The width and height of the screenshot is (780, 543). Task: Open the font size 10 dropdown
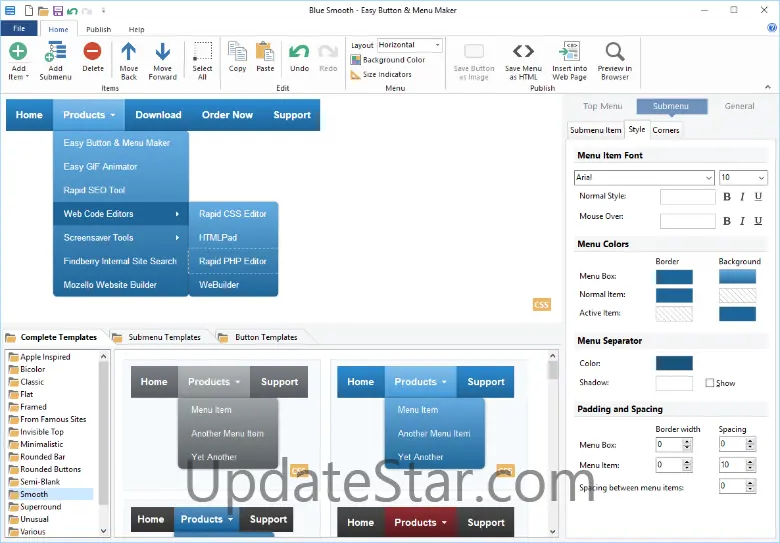[x=743, y=178]
